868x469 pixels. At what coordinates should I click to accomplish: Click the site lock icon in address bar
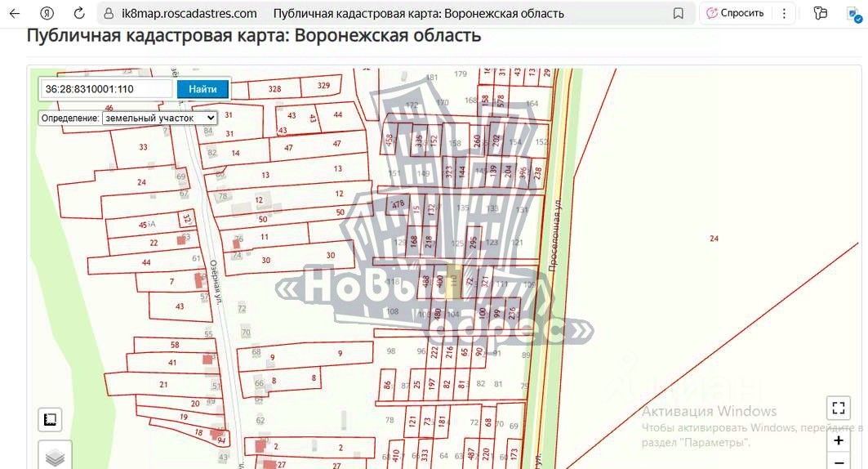tap(109, 13)
